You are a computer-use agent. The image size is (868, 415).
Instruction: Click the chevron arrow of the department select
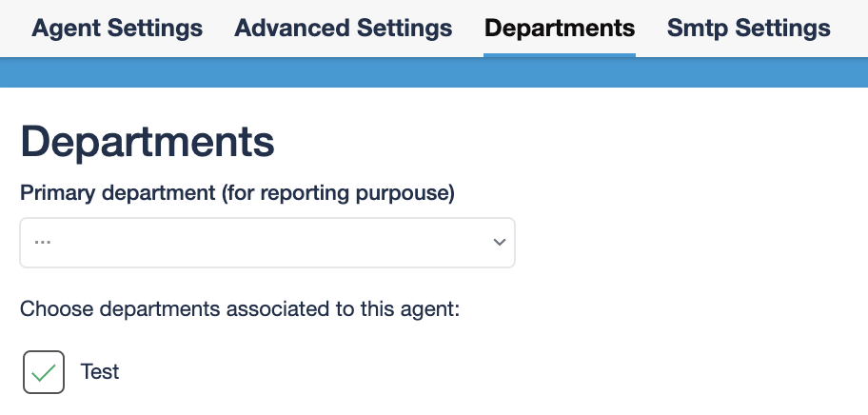click(x=499, y=243)
